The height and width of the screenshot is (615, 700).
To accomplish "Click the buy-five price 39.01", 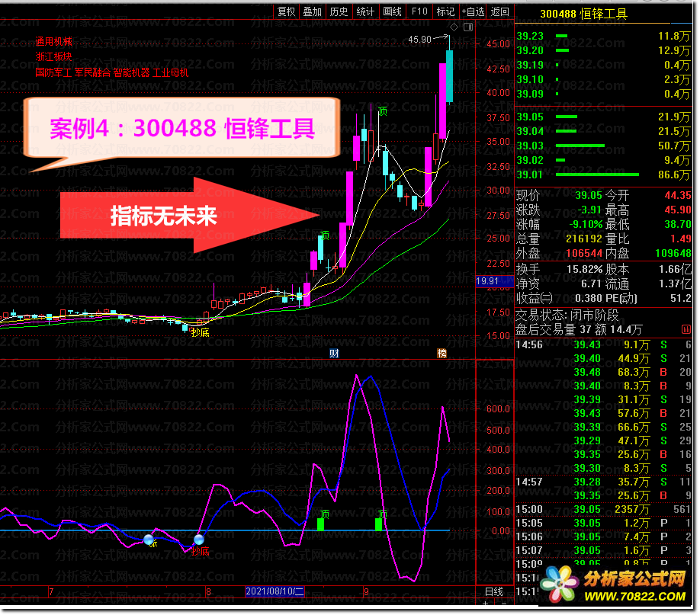I will coord(530,175).
